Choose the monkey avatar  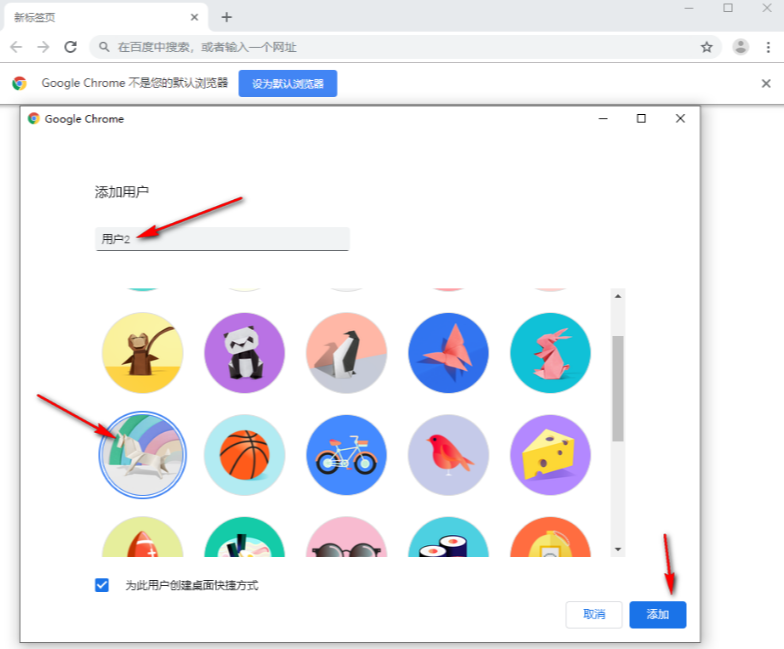tap(142, 353)
